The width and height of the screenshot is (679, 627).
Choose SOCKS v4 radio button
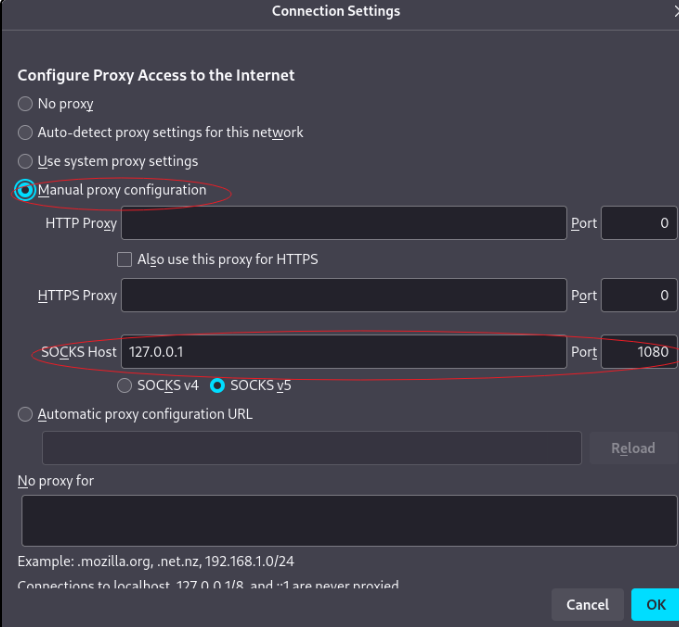[124, 385]
